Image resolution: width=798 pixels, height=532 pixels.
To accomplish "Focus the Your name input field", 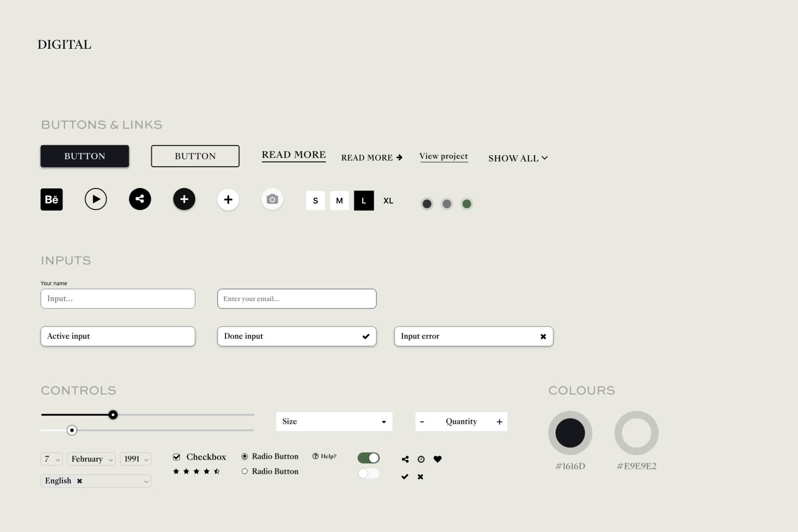I will click(x=118, y=299).
